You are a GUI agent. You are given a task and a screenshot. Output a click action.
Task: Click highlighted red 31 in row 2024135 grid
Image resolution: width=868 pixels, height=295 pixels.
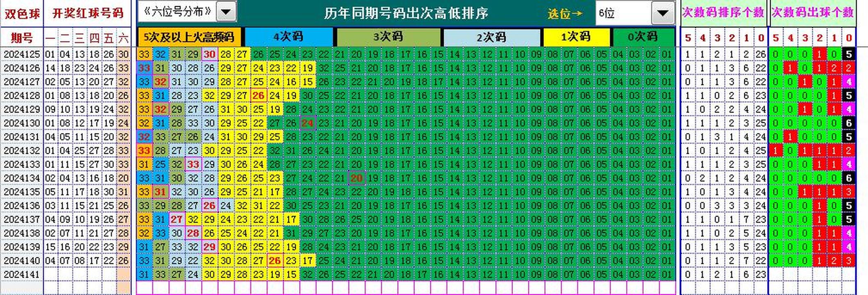coord(160,192)
